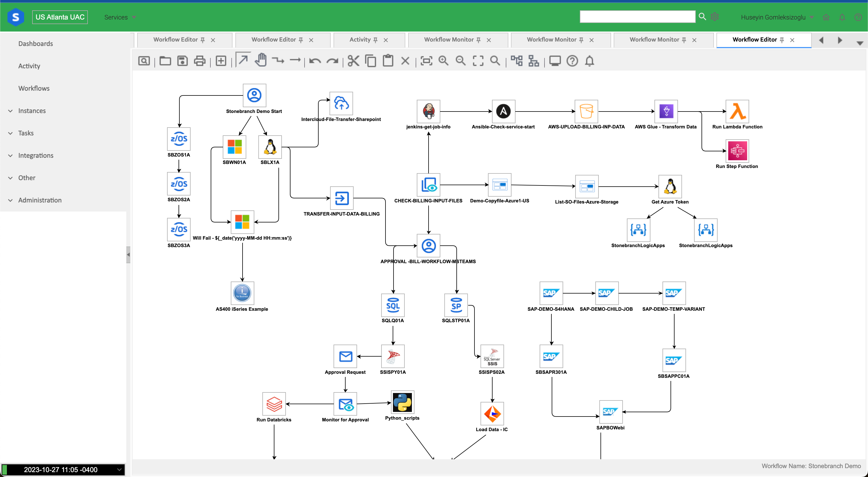This screenshot has width=868, height=477.
Task: Open the horizontal layout icon in the toolbar
Action: click(517, 60)
